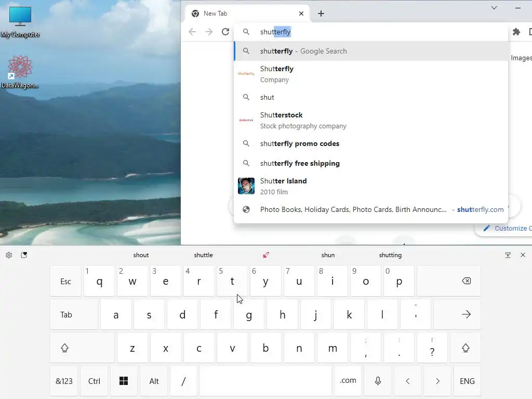Undock the touch keyboard
Screen dimensions: 532x399
508,255
